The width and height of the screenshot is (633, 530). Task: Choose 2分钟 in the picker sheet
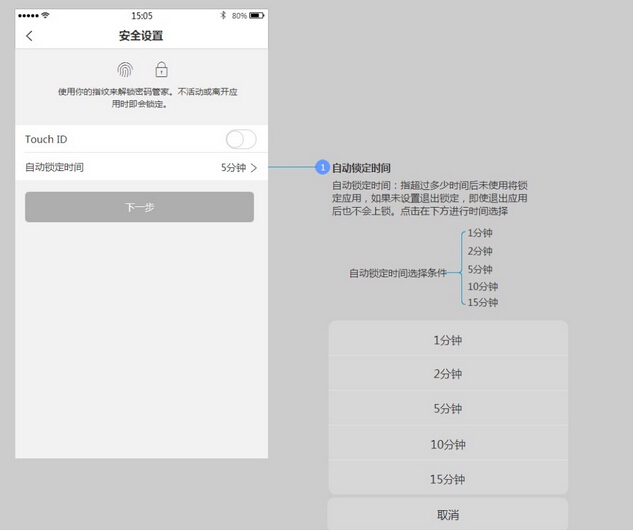pyautogui.click(x=448, y=374)
